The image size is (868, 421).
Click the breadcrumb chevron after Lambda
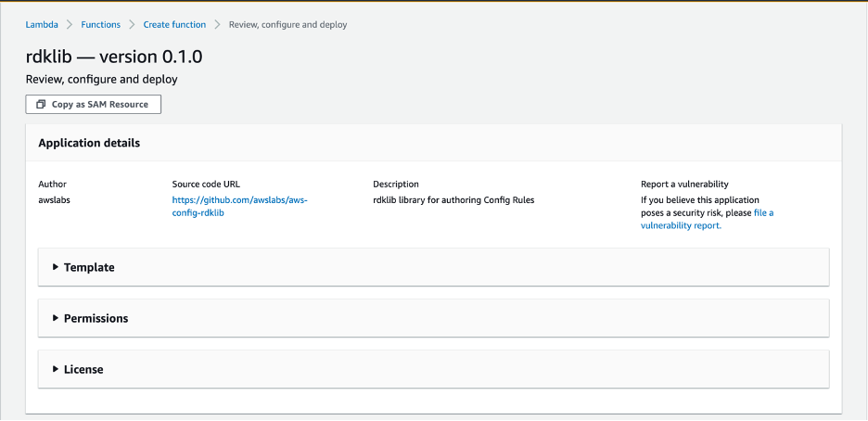pos(70,25)
